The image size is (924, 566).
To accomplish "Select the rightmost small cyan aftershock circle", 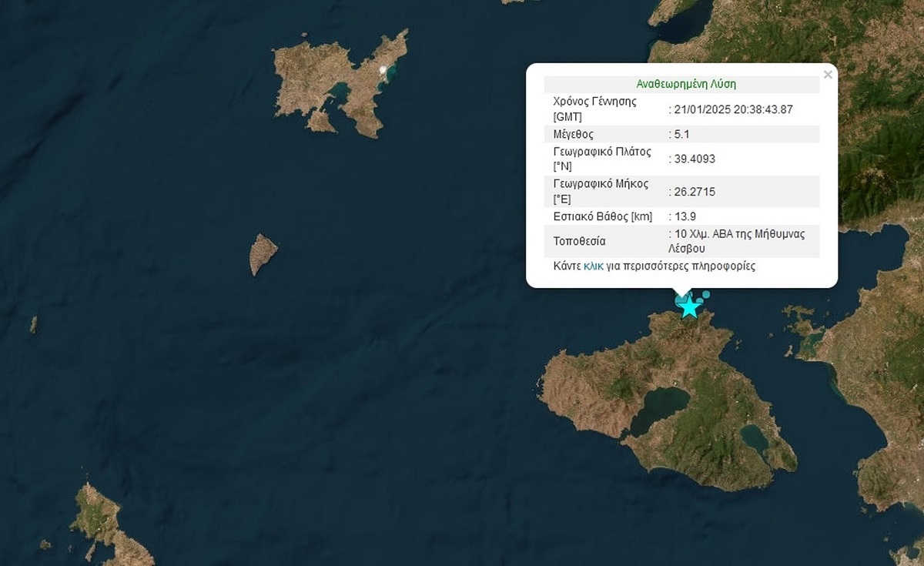I will point(706,294).
